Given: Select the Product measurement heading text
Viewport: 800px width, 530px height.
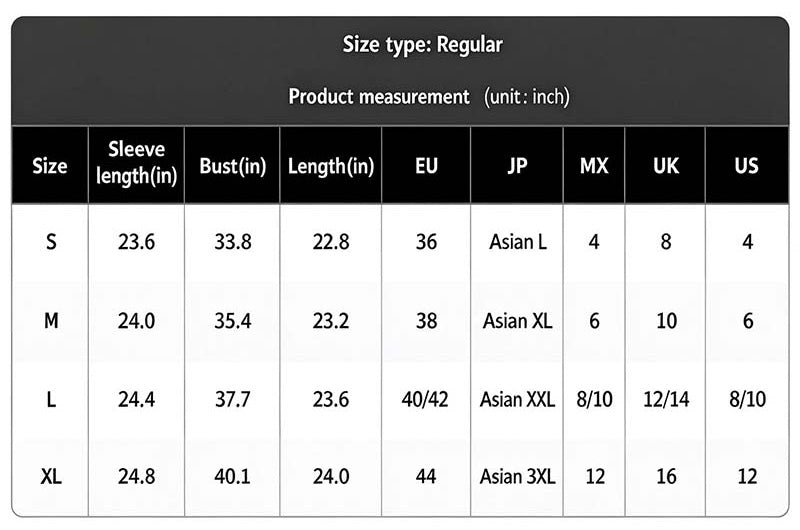Looking at the screenshot, I should click(x=379, y=96).
